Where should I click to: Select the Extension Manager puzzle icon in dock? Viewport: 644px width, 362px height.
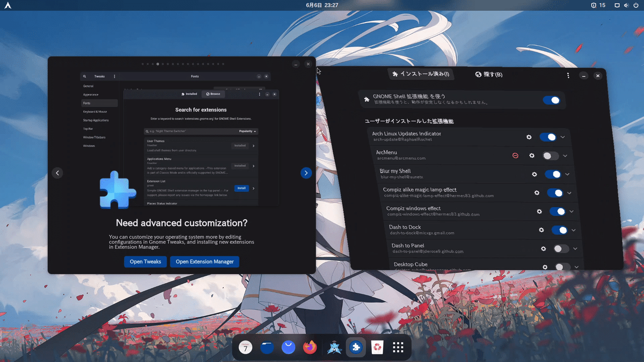[x=356, y=348]
